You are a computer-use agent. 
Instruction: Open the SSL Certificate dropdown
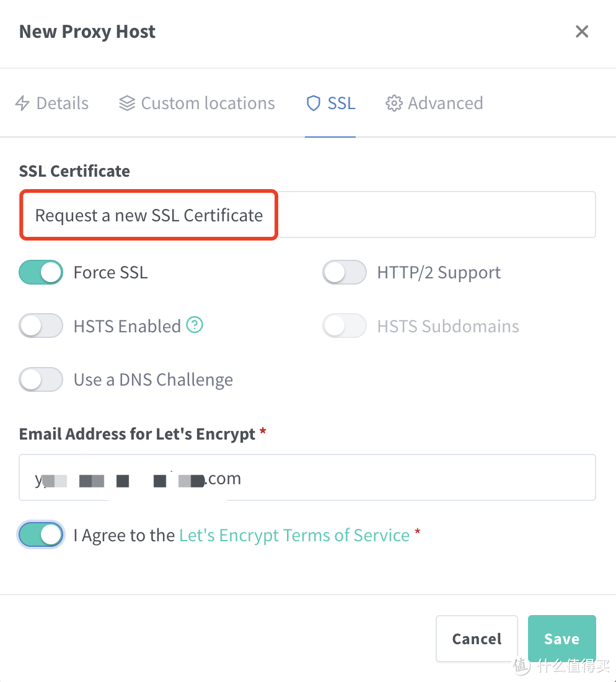pyautogui.click(x=307, y=215)
